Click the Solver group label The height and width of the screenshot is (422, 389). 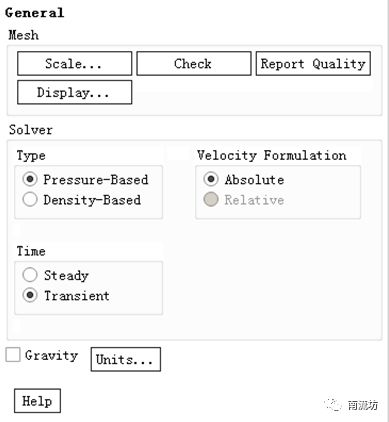(31, 130)
